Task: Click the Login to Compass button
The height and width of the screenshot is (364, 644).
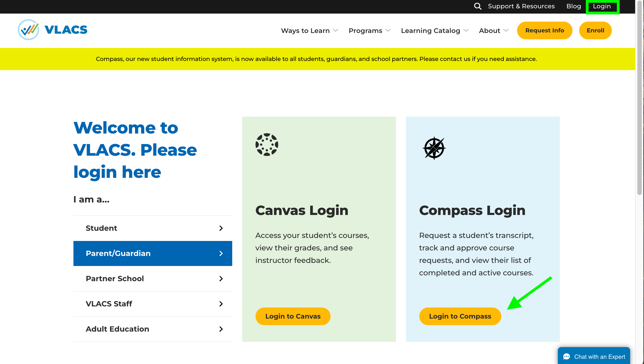Action: tap(460, 316)
